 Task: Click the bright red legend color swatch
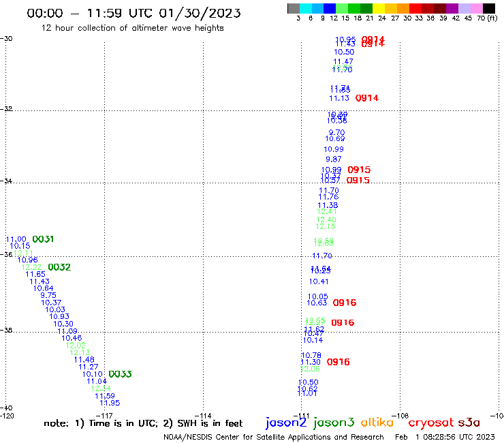[415, 8]
